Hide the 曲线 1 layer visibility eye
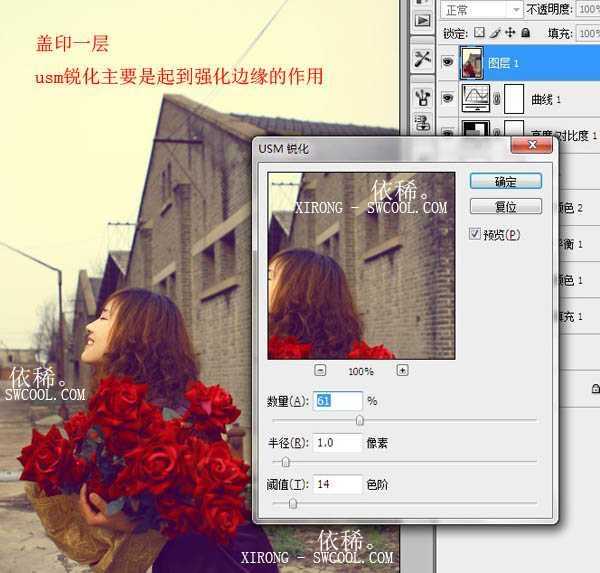The width and height of the screenshot is (600, 573). 446,98
